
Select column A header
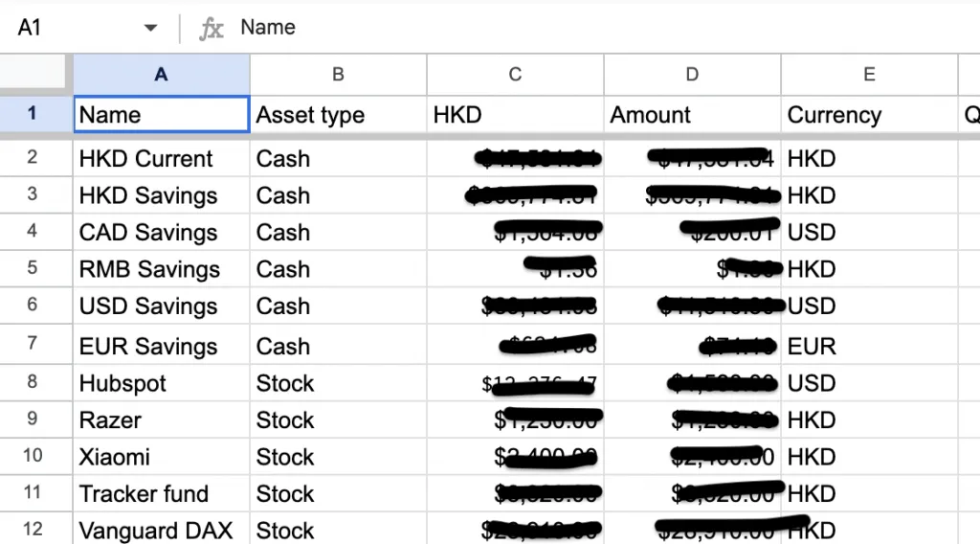[x=161, y=75]
